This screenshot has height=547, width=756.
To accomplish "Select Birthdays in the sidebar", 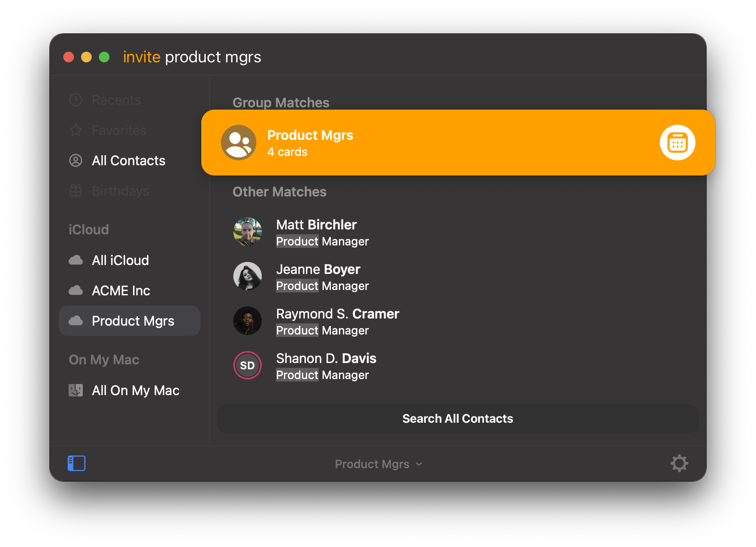I will click(x=130, y=191).
